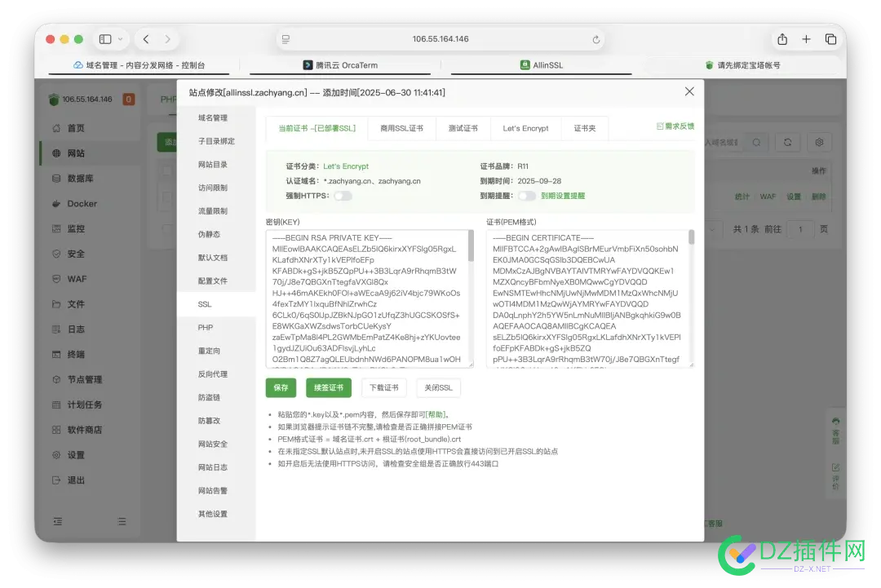
Task: Expand the sidebar options chevron
Action: pos(120,39)
